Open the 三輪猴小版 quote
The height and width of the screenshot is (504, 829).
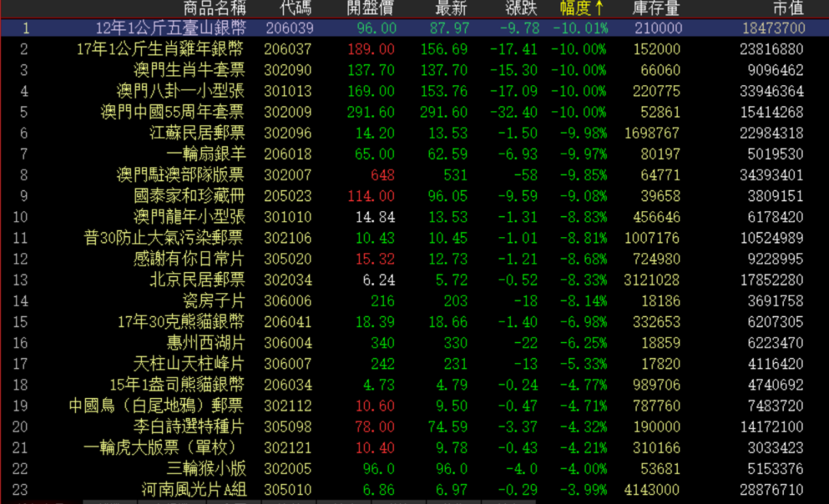click(x=206, y=468)
